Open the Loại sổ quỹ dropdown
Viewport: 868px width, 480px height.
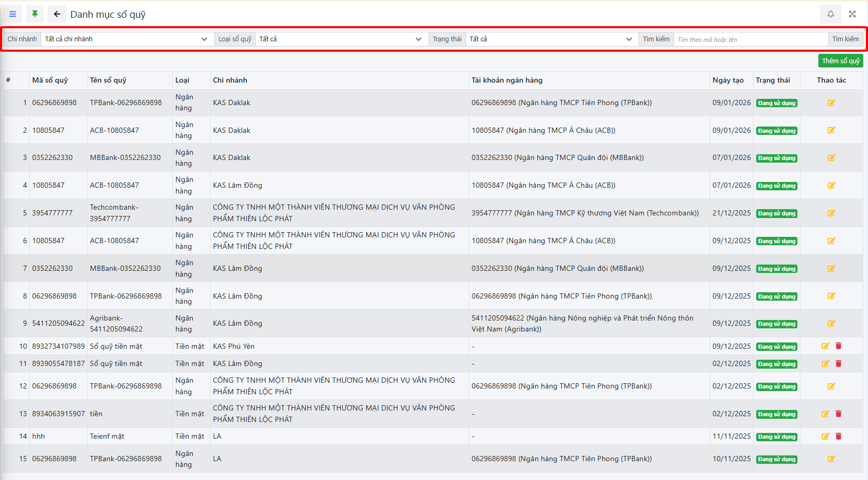coord(340,39)
